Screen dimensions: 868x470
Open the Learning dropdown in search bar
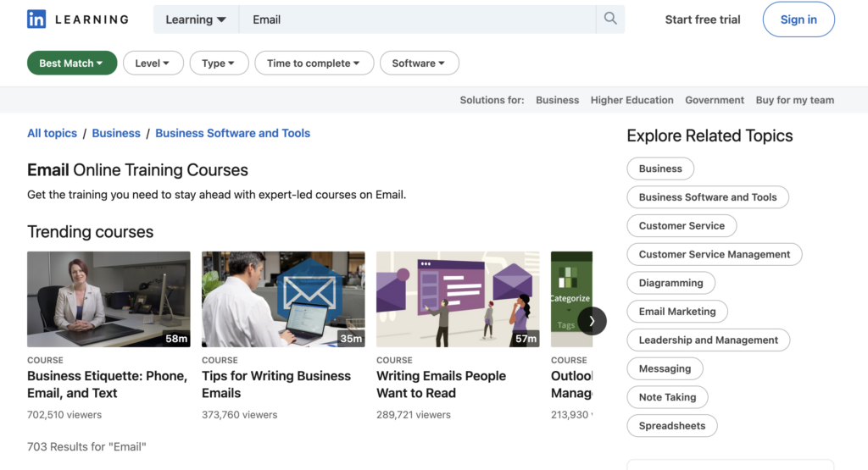196,19
